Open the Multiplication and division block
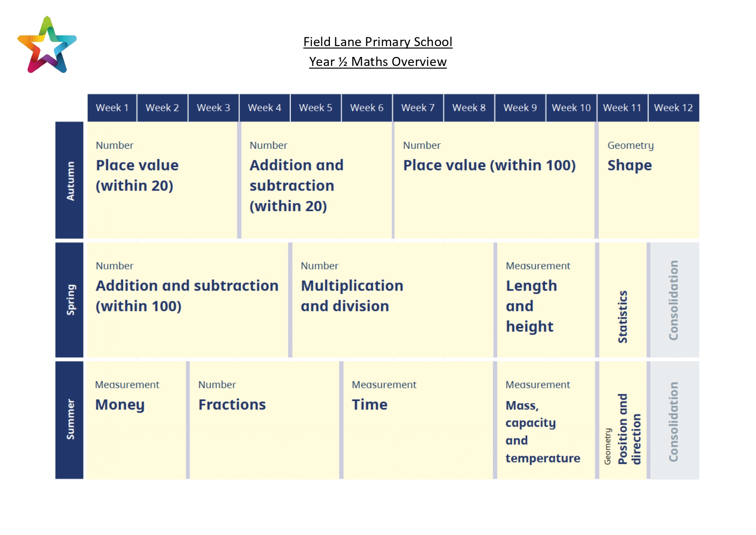 tap(392, 300)
